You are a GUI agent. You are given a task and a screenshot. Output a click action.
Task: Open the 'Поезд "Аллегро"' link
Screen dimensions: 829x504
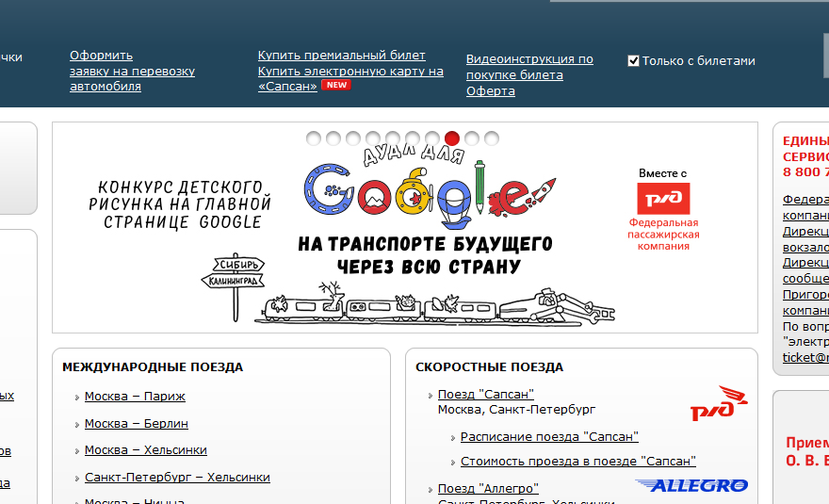[x=488, y=488]
